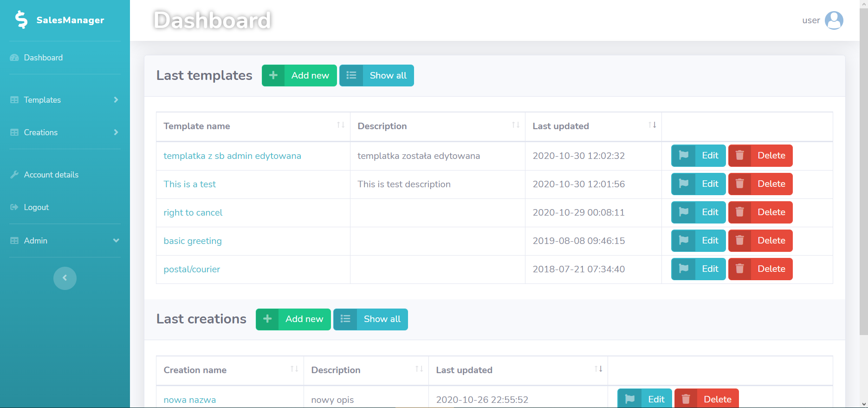
Task: Click trash icon for nowa nazwa creation
Action: [686, 399]
